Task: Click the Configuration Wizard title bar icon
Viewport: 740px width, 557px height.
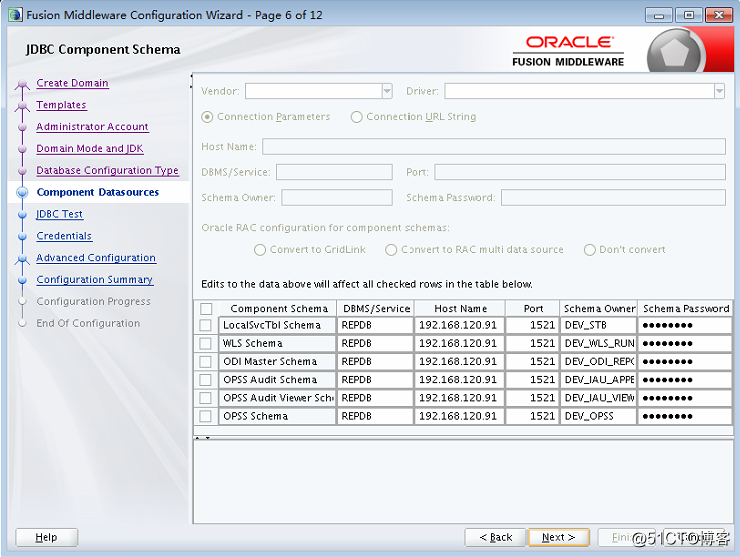Action: coord(15,15)
